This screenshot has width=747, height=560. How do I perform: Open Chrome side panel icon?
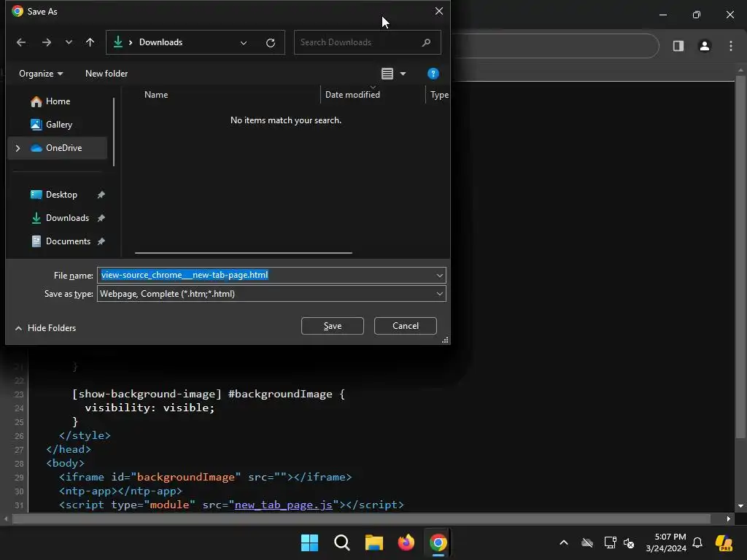click(x=678, y=46)
